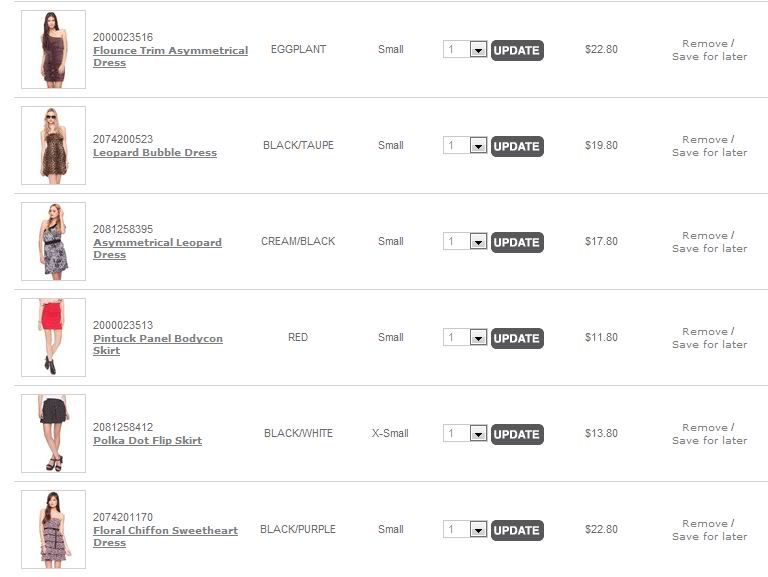Hit UPDATE for Floral Chiffon Sweetheart Dress
Screen dimensions: 768x577
tap(517, 530)
